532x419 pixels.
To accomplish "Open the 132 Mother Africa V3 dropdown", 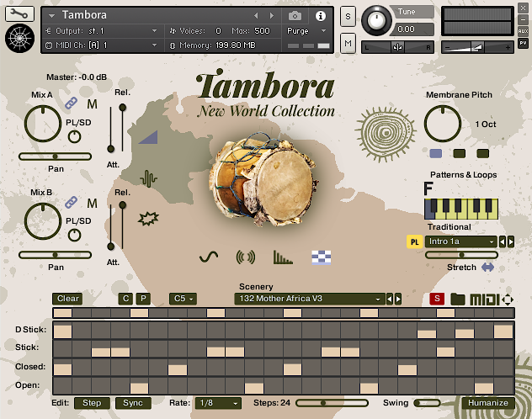I will click(310, 299).
